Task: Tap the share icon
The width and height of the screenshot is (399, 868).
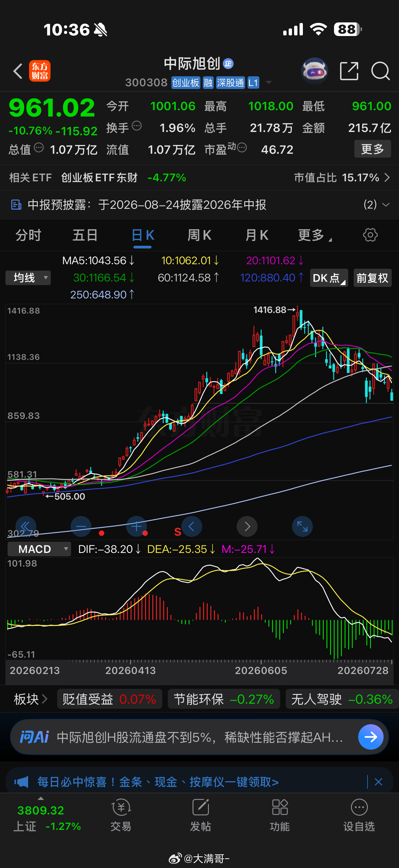Action: pyautogui.click(x=349, y=71)
